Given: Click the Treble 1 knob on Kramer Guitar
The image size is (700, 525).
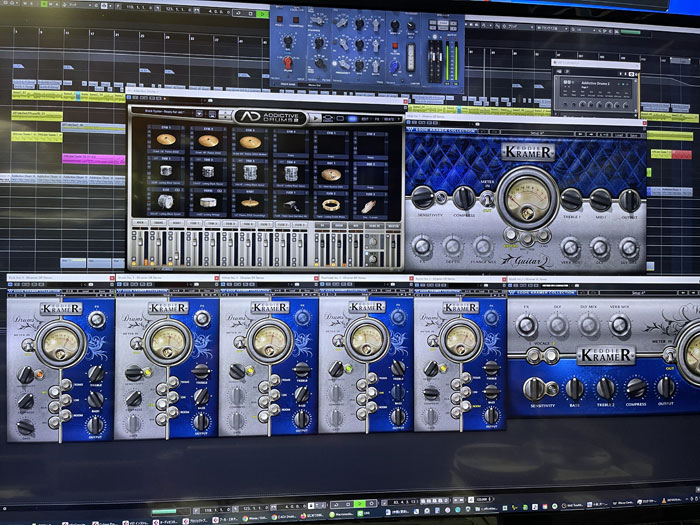Looking at the screenshot, I should pos(571,200).
